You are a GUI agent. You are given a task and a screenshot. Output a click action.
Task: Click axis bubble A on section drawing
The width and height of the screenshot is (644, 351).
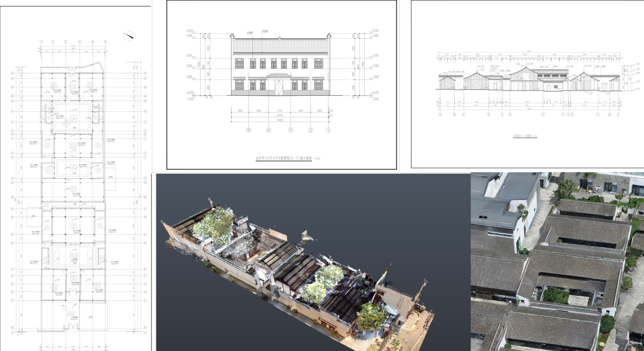click(x=619, y=114)
